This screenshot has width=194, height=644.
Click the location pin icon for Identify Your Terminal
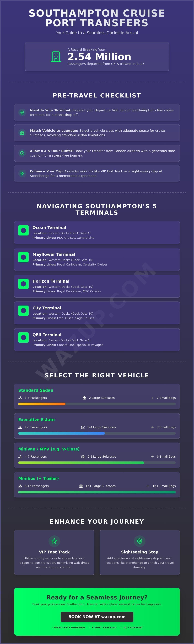tap(22, 112)
